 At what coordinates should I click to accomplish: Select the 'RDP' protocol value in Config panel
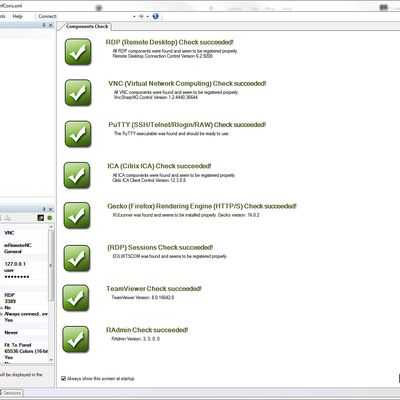[9, 295]
